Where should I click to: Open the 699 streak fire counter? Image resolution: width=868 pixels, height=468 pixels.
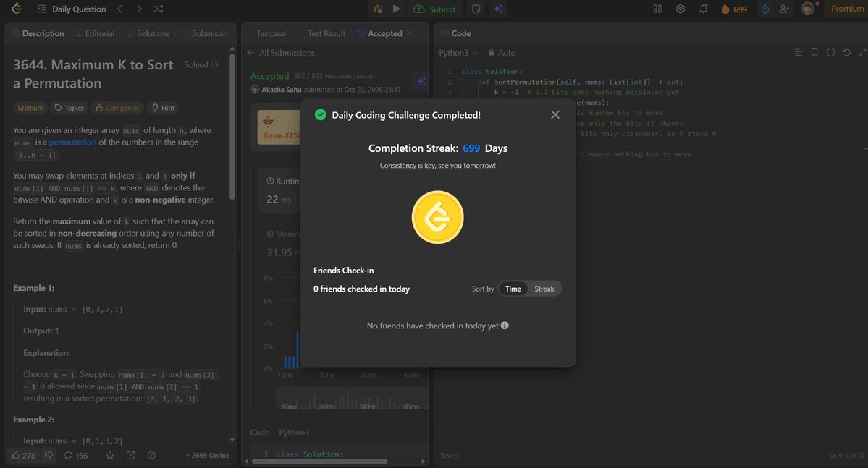pyautogui.click(x=734, y=9)
